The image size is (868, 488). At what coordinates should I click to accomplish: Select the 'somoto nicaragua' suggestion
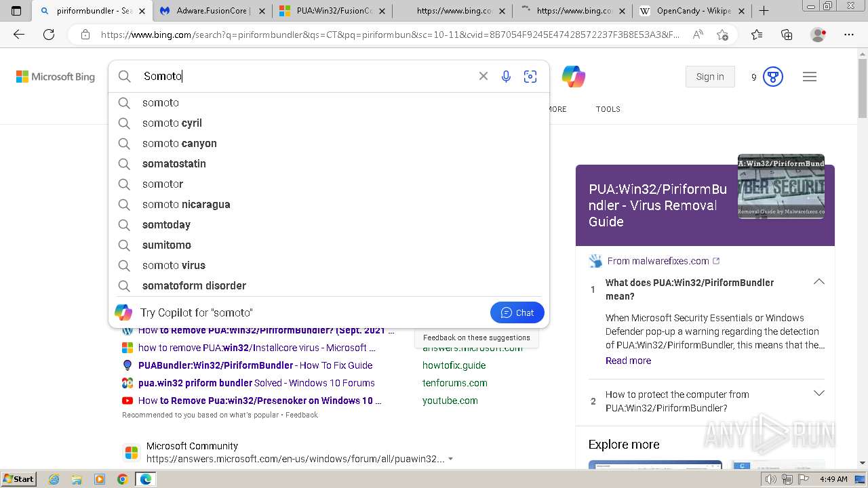pyautogui.click(x=329, y=204)
